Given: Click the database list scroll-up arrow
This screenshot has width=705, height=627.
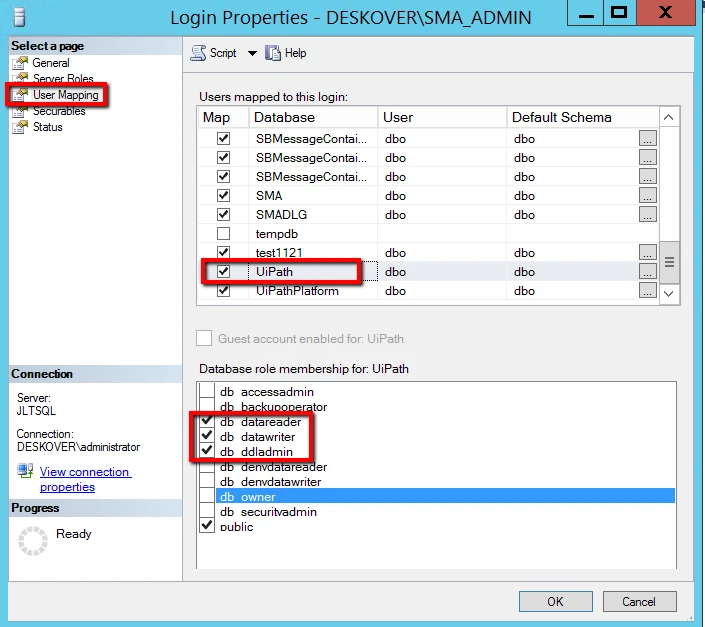Looking at the screenshot, I should point(669,117).
